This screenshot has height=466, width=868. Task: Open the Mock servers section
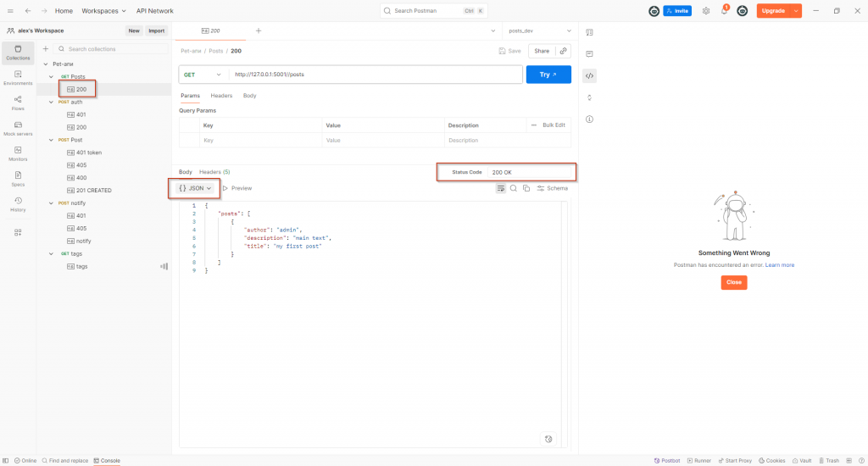[18, 129]
